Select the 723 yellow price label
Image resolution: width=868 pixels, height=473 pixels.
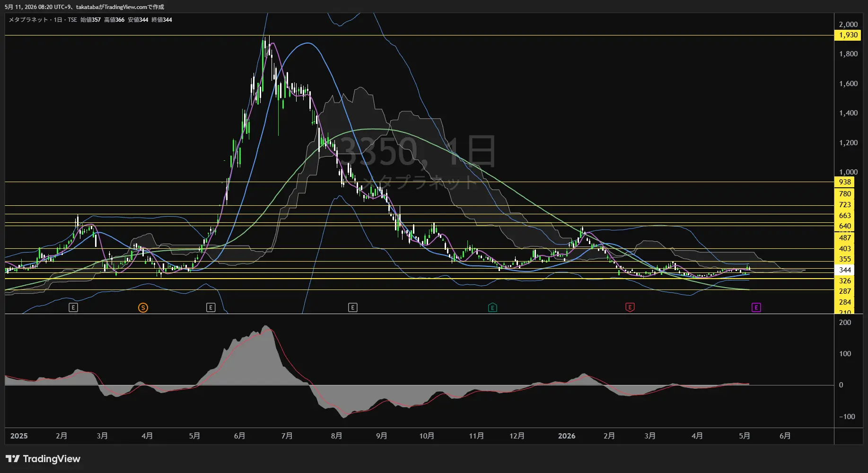tap(845, 205)
